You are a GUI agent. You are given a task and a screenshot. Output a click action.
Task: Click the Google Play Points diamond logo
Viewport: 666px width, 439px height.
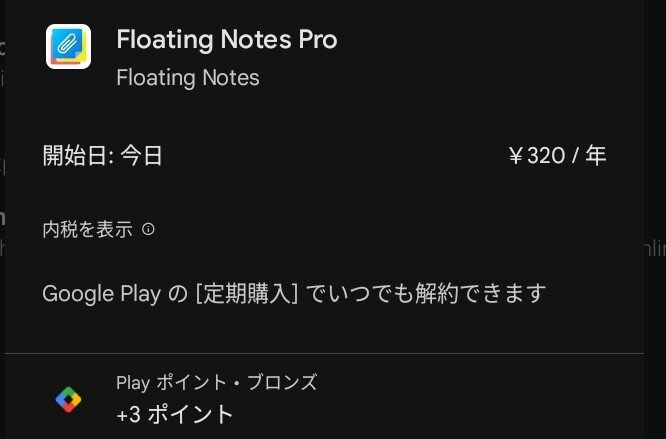click(68, 400)
